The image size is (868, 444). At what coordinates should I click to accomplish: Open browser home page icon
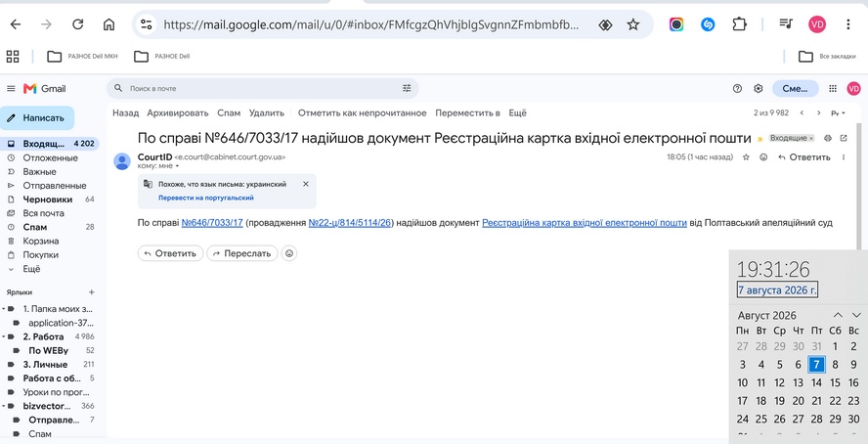(109, 24)
